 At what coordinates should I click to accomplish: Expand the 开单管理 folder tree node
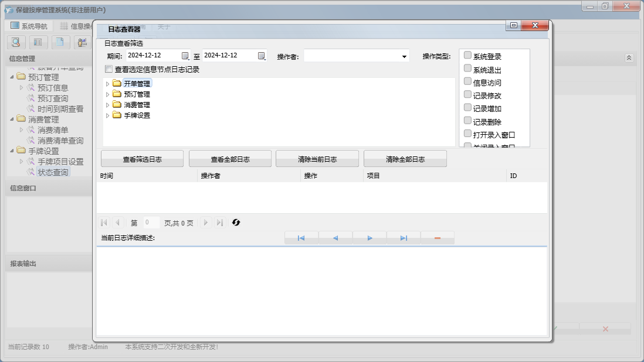click(x=107, y=84)
